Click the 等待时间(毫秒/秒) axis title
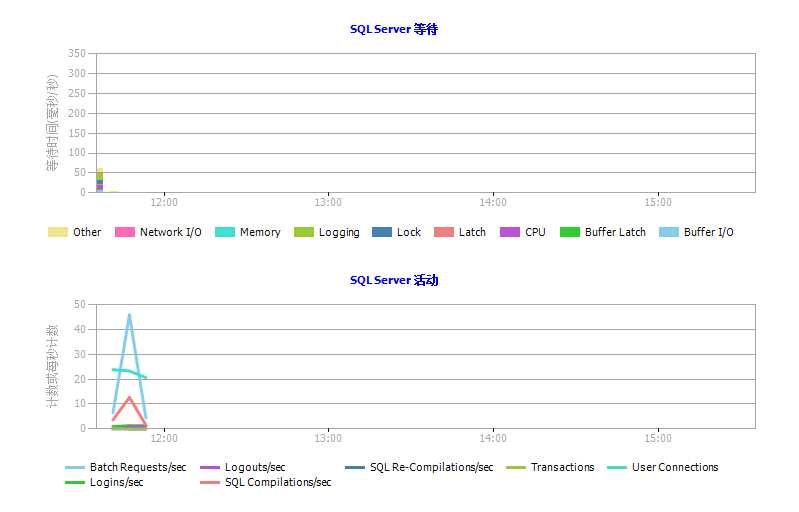 [x=52, y=123]
